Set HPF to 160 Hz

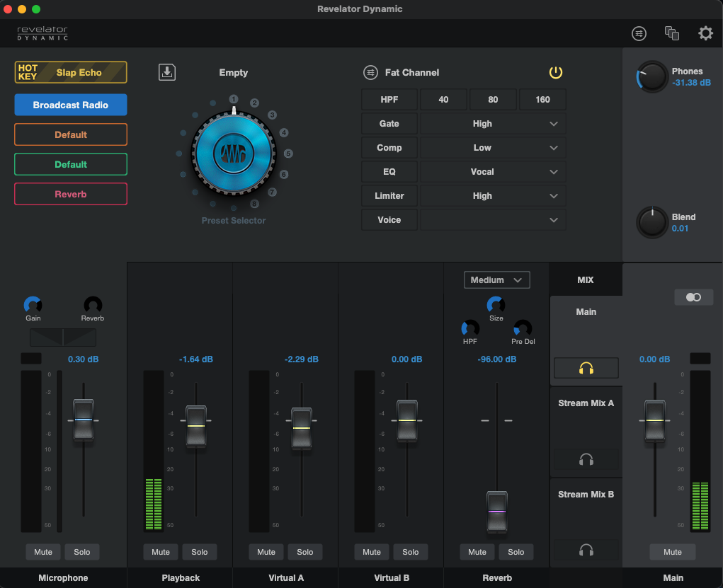click(x=542, y=100)
